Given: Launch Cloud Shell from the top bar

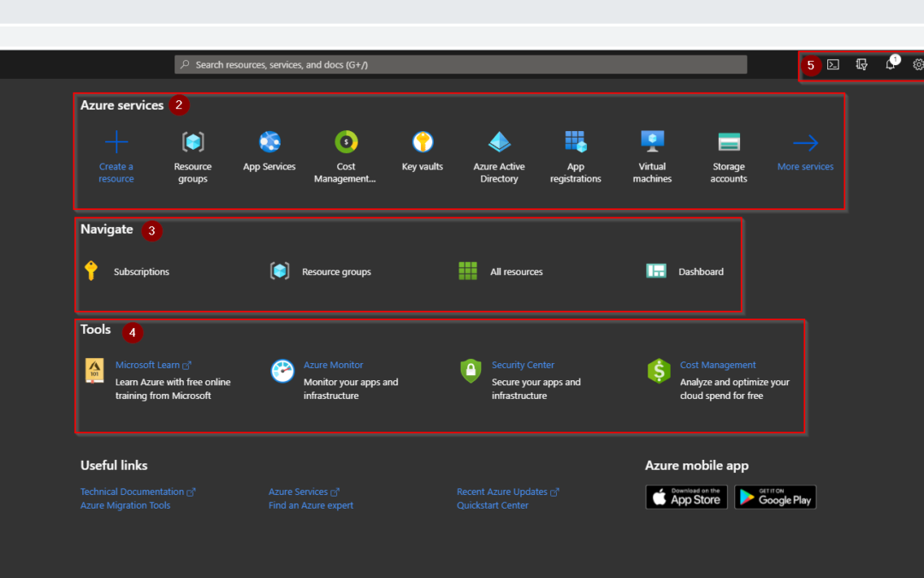Looking at the screenshot, I should click(x=833, y=64).
